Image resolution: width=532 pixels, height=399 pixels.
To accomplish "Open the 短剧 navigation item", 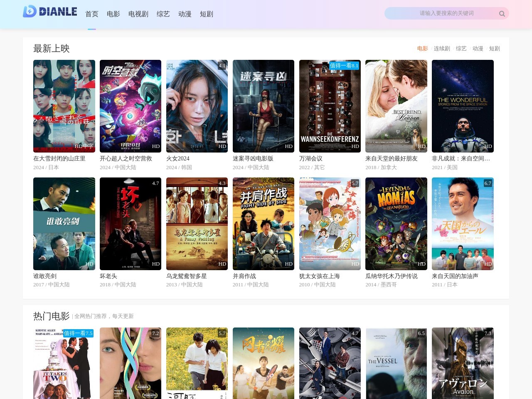I will [x=206, y=14].
